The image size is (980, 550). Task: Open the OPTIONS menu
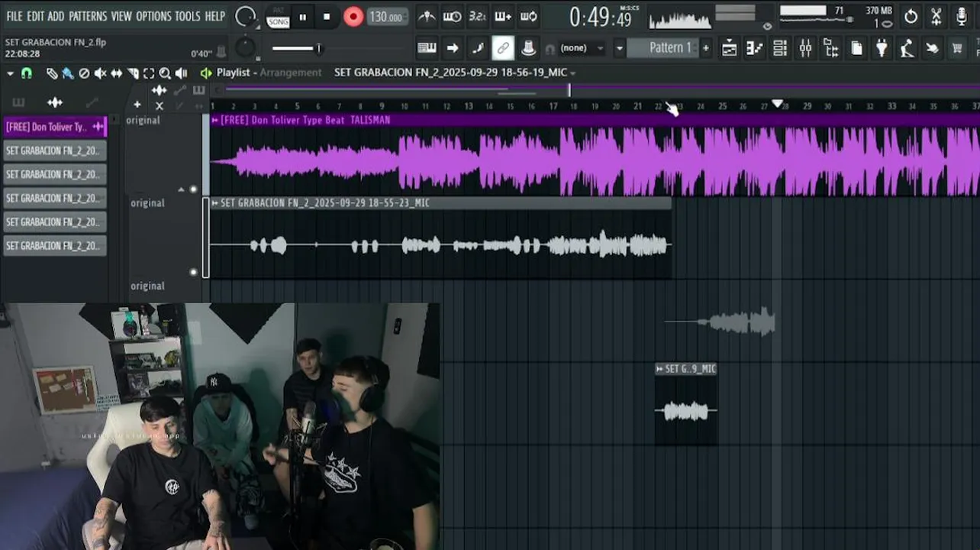pyautogui.click(x=153, y=16)
